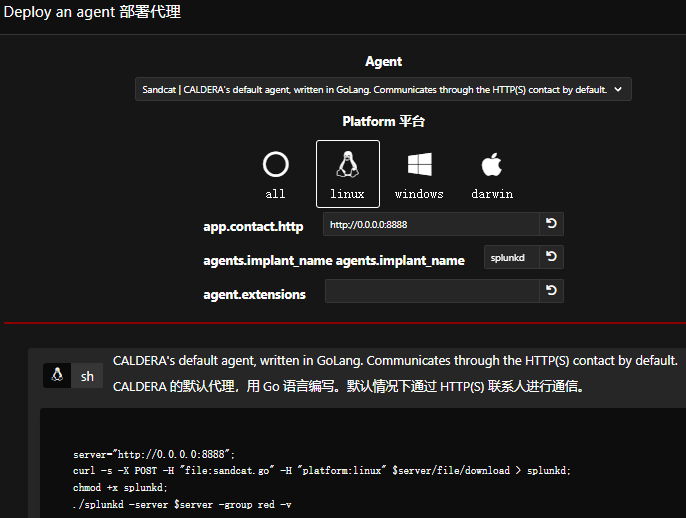The image size is (686, 518).
Task: Choose the windows logo platform
Action: tap(420, 164)
